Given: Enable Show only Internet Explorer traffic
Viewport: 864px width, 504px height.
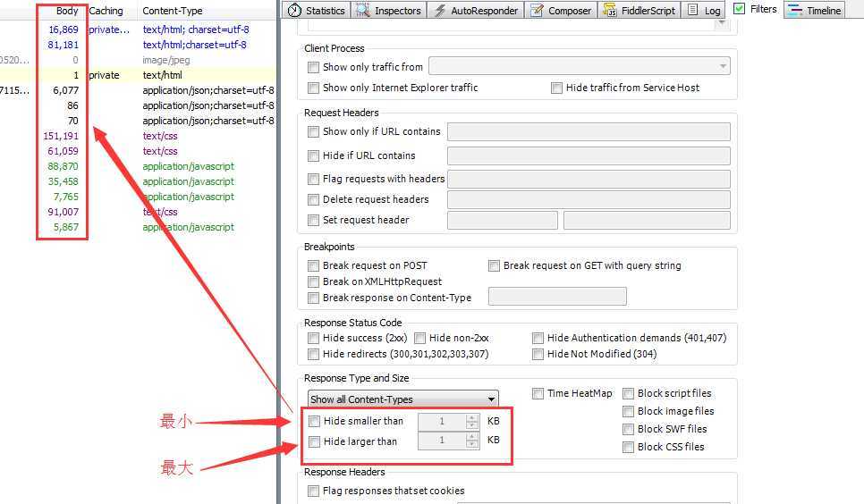Looking at the screenshot, I should pos(314,88).
